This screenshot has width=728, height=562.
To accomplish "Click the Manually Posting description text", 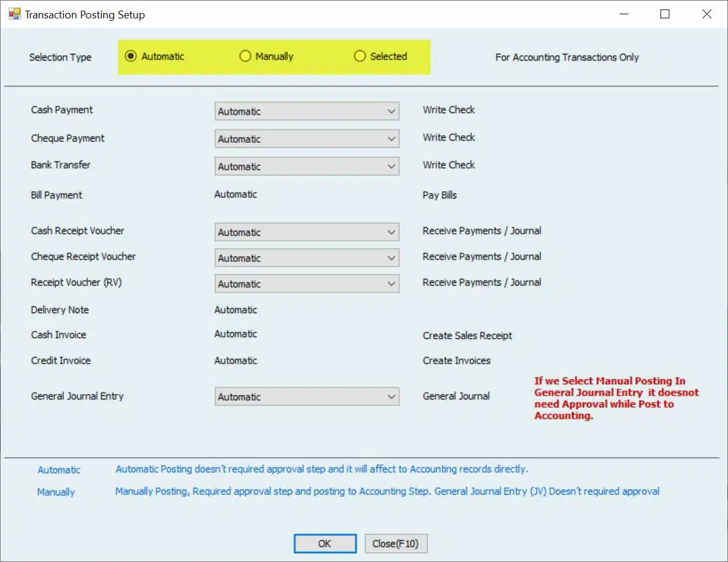I will coord(387,491).
